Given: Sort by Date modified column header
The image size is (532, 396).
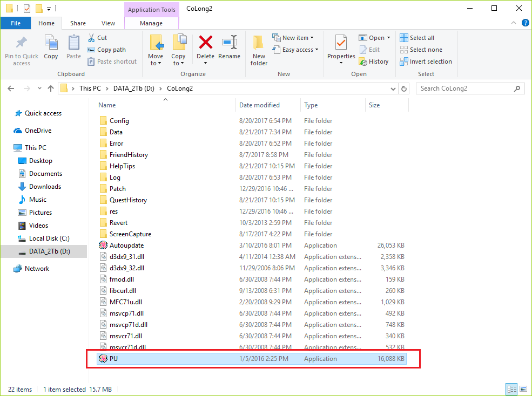Looking at the screenshot, I should point(259,105).
